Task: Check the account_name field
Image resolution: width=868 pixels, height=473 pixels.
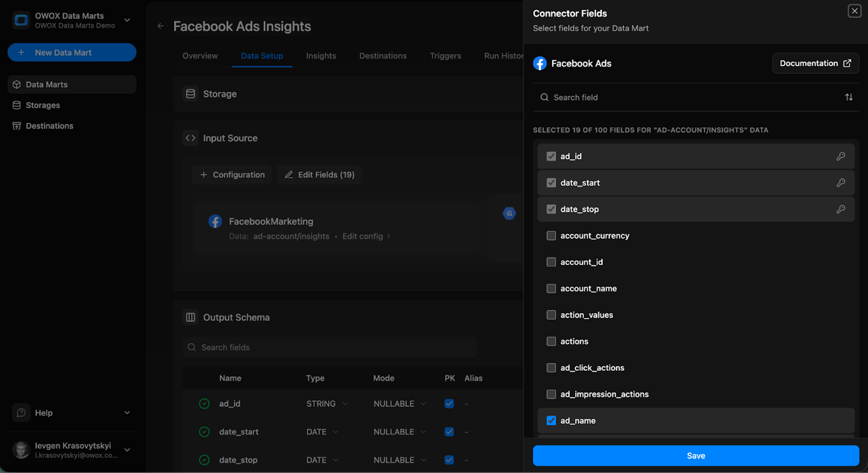Action: (551, 288)
